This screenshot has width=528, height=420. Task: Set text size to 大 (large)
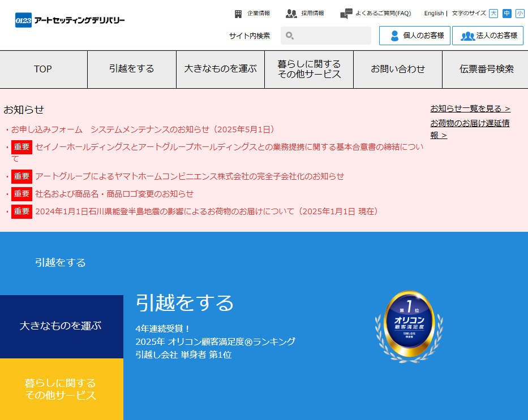[x=493, y=13]
